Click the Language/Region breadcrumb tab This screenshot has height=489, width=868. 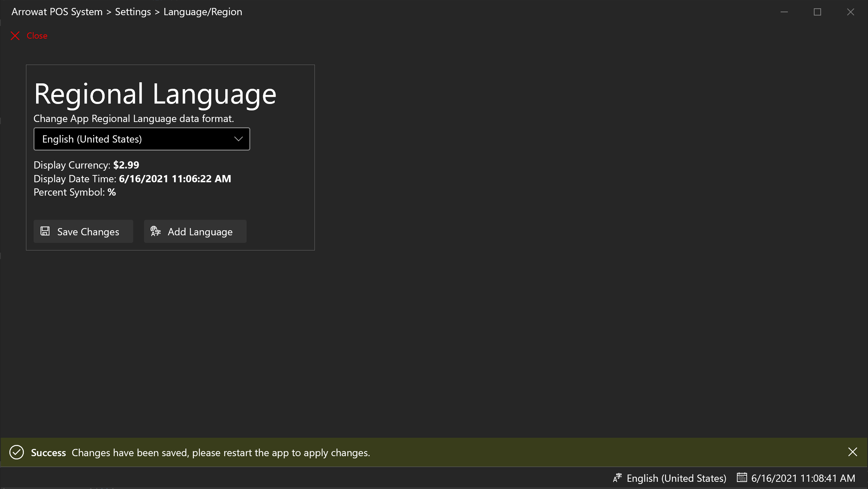tap(203, 11)
